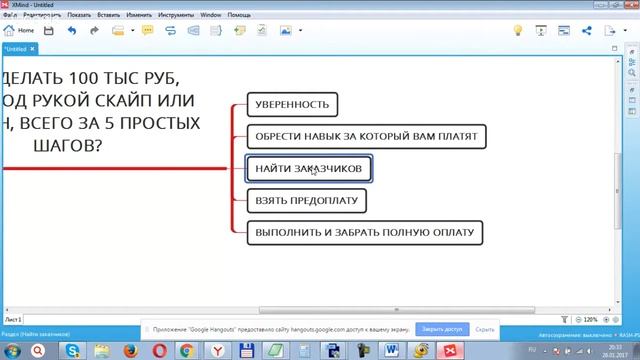Close the Untitled document tab
Screen dimensions: 640x360
tap(32, 49)
